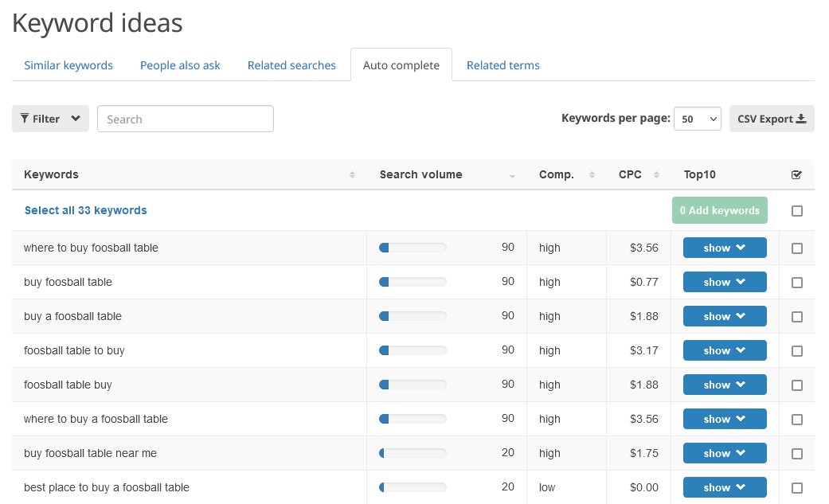Sort by Search volume column arrow
This screenshot has width=829, height=504.
pos(512,176)
